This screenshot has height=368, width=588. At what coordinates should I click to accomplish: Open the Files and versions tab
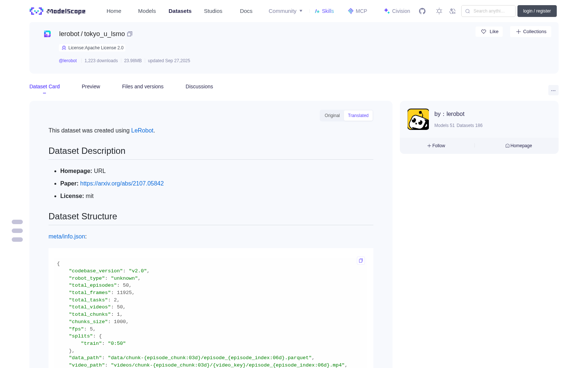(143, 86)
